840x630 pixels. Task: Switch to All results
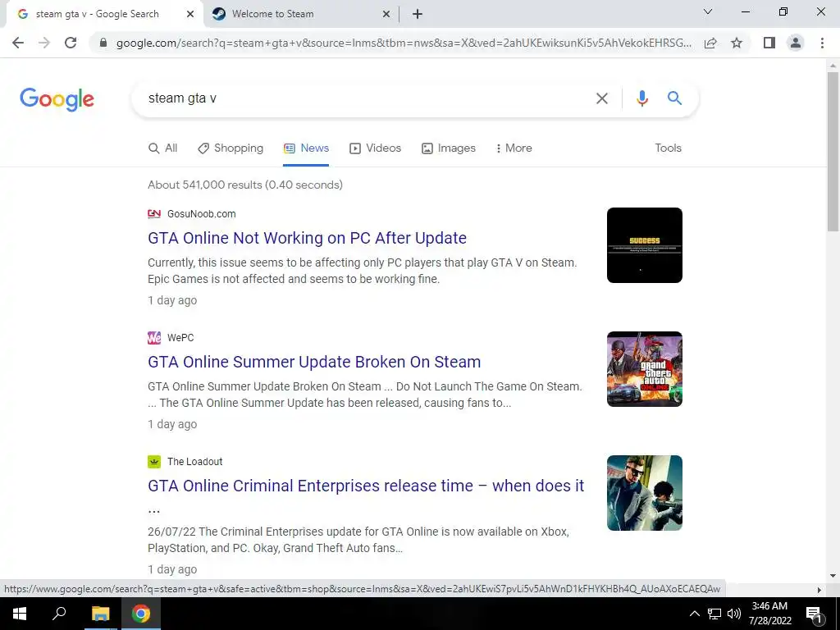pyautogui.click(x=163, y=148)
